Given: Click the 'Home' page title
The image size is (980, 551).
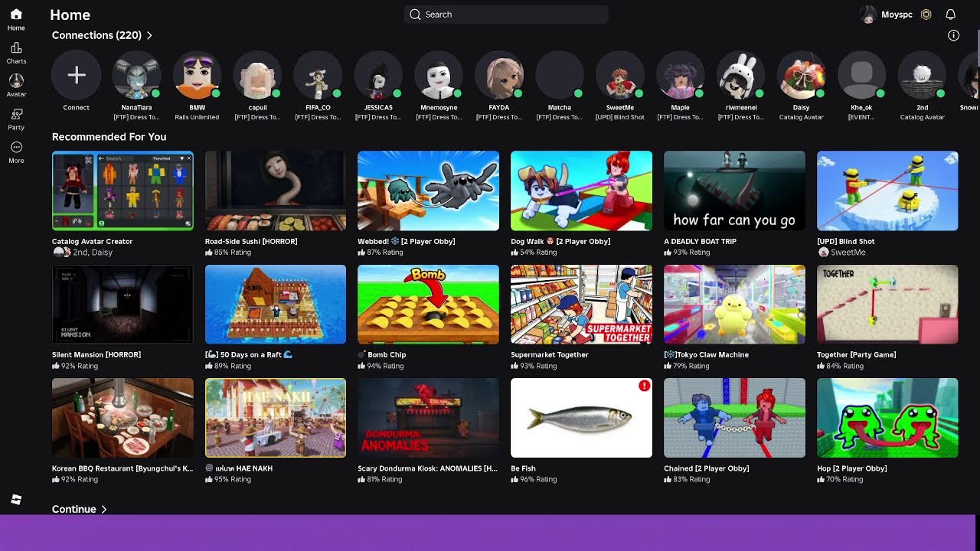Looking at the screenshot, I should pos(70,15).
